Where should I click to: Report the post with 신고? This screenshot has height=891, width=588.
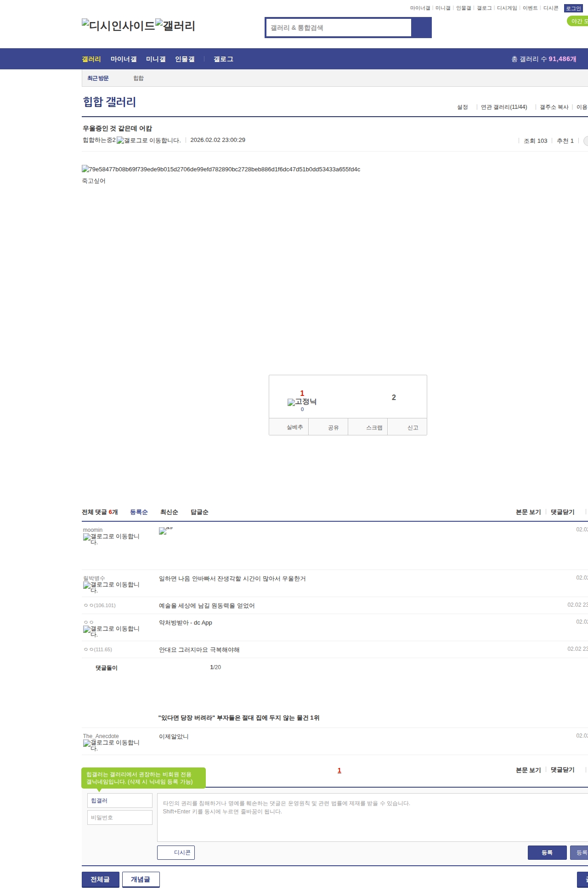pos(407,427)
